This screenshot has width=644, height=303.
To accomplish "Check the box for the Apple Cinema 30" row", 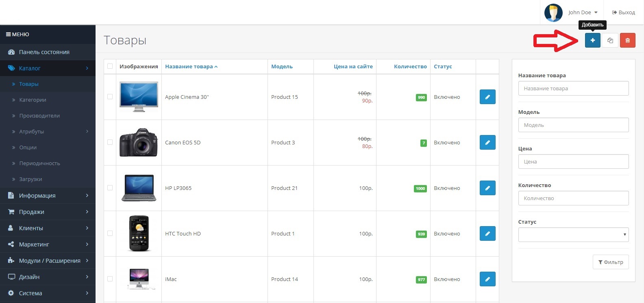I will 110,97.
